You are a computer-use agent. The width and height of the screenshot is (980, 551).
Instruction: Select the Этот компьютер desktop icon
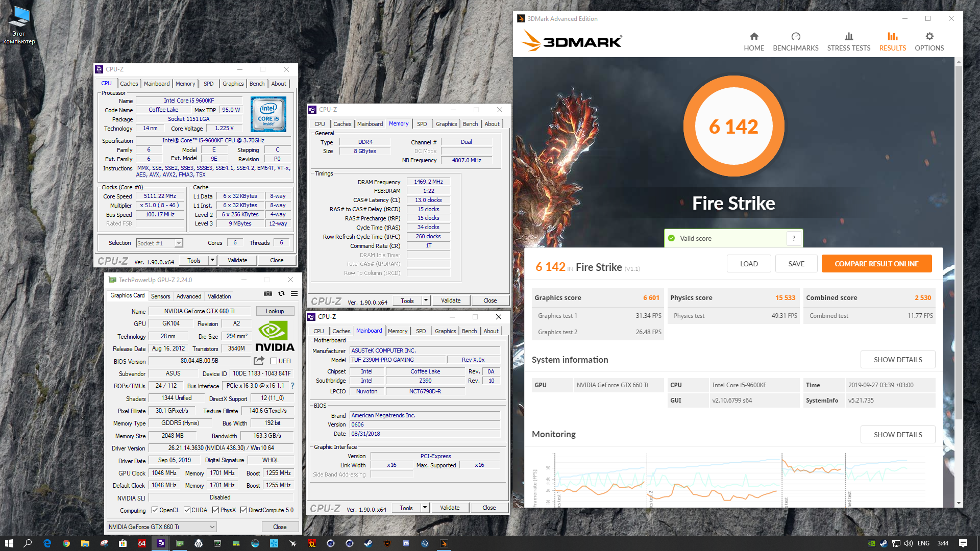point(19,26)
